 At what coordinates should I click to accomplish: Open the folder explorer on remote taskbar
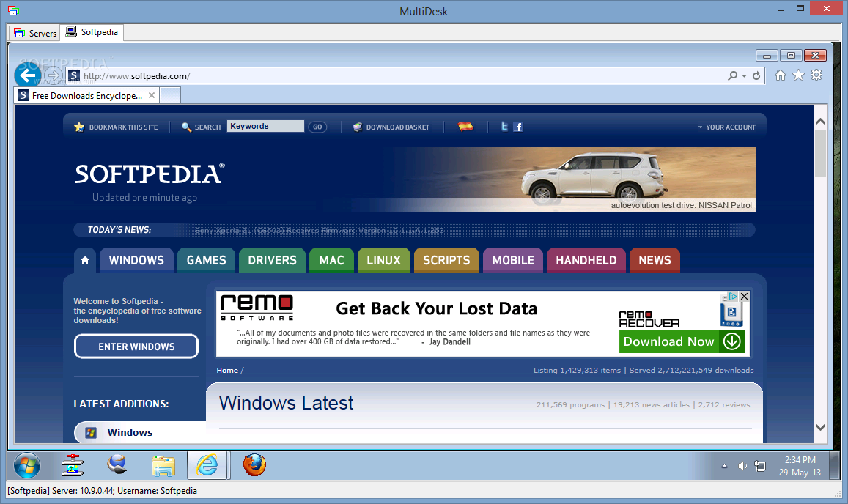[x=163, y=466]
